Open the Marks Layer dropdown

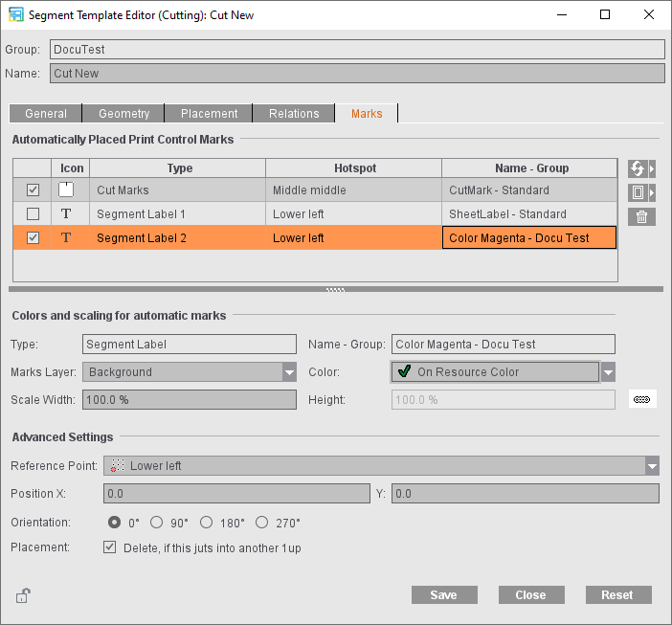tap(289, 372)
